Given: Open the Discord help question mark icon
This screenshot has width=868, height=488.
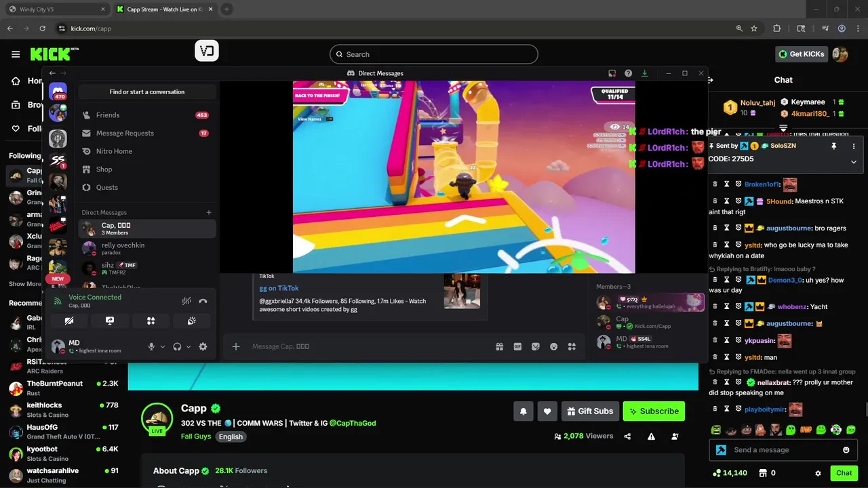Looking at the screenshot, I should [x=628, y=73].
